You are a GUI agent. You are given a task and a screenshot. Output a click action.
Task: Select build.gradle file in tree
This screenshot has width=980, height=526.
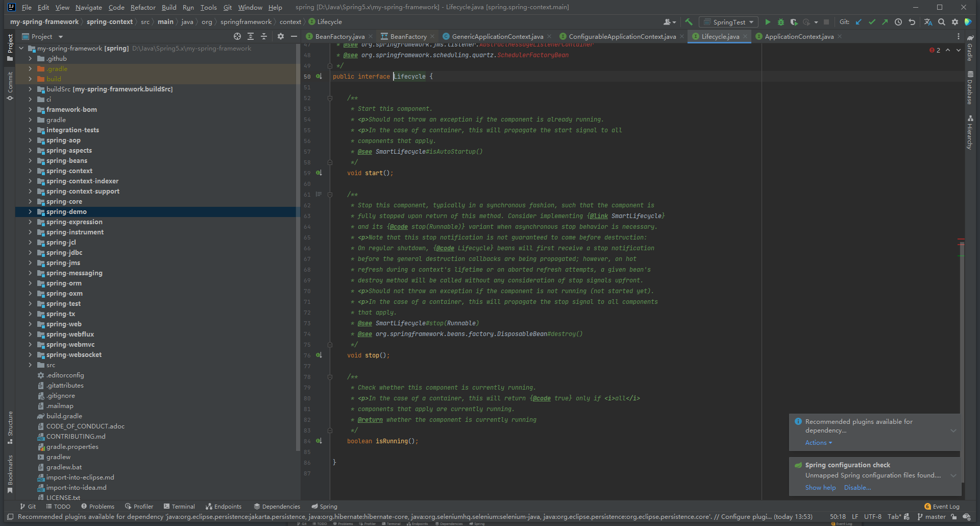click(64, 416)
